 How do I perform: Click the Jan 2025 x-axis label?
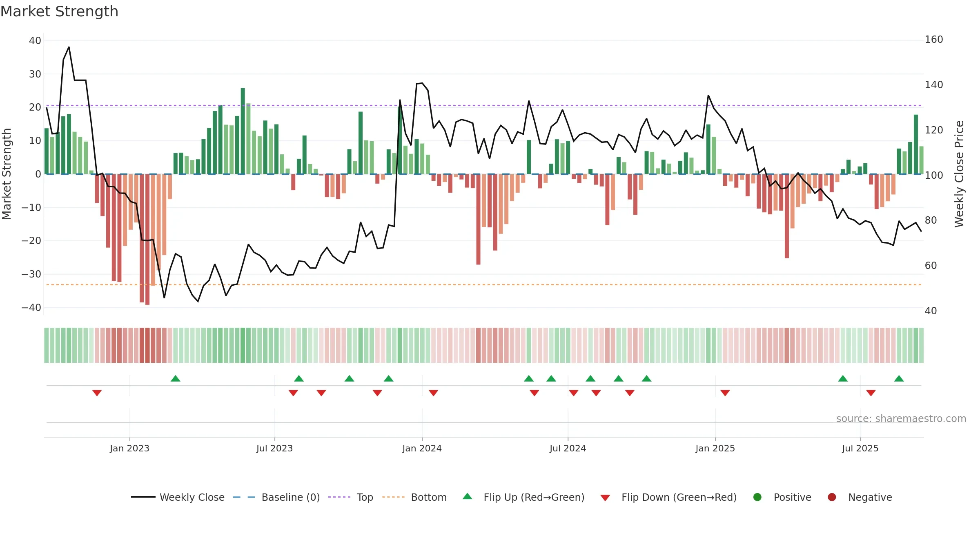715,449
